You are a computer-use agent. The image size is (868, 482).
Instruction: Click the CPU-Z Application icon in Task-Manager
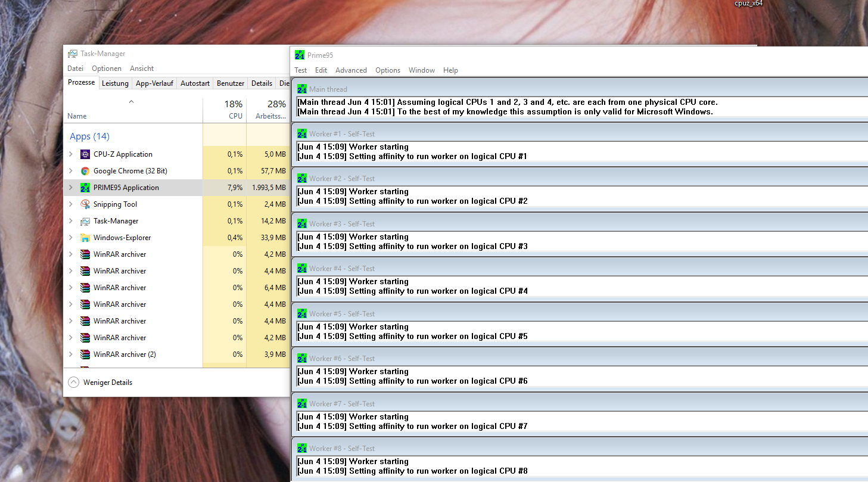click(x=85, y=154)
